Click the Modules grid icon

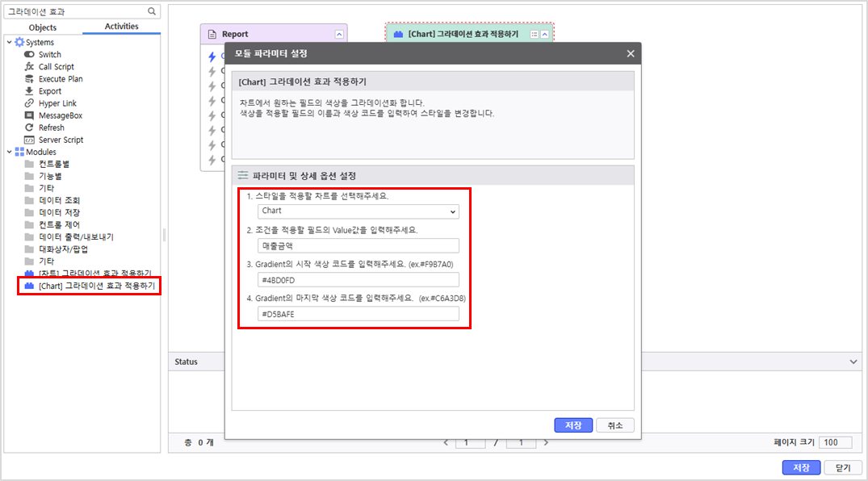[x=19, y=152]
